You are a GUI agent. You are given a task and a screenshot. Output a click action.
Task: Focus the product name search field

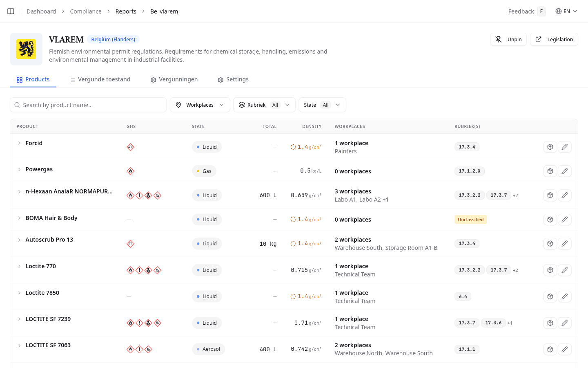pos(88,105)
